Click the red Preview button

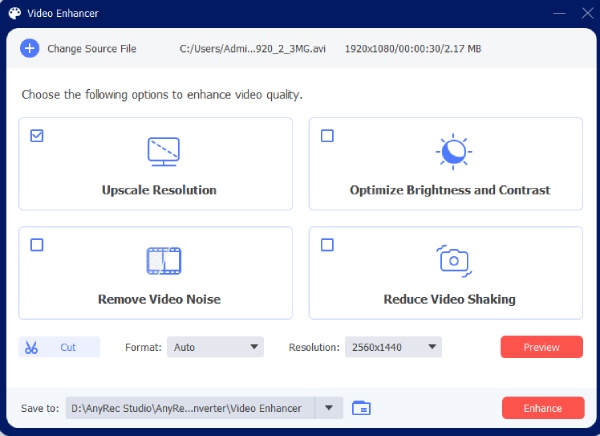(541, 347)
